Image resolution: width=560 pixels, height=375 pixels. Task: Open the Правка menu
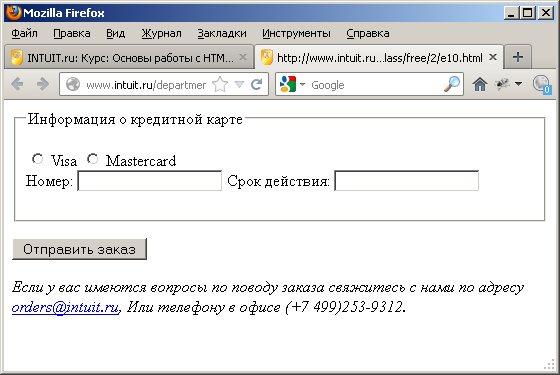coord(72,33)
